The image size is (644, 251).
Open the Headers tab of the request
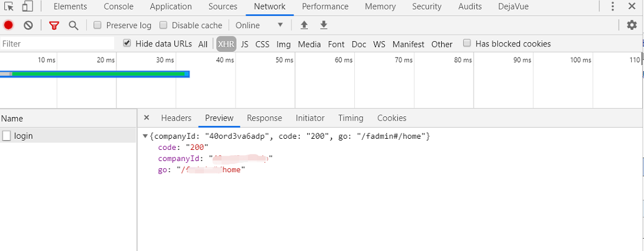pos(176,118)
